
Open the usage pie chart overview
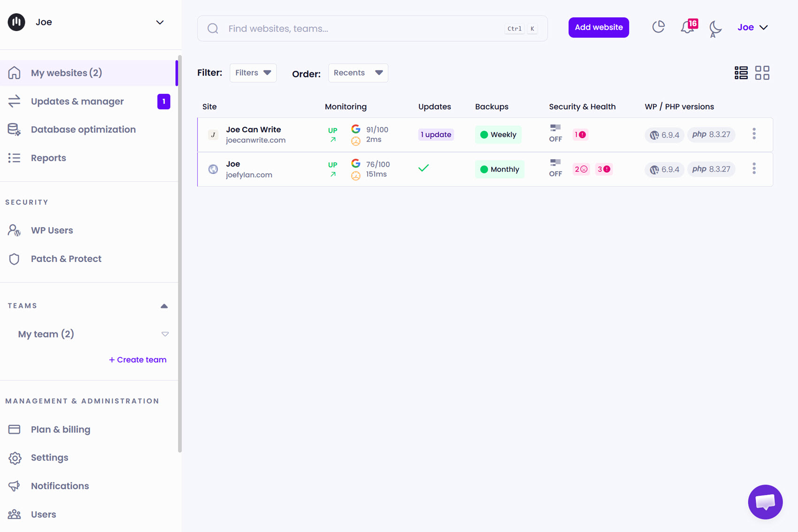[658, 27]
